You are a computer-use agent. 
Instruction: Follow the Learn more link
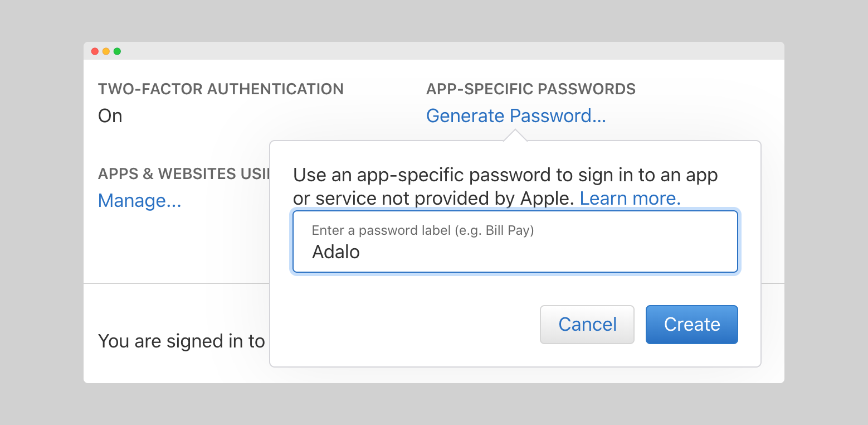630,198
